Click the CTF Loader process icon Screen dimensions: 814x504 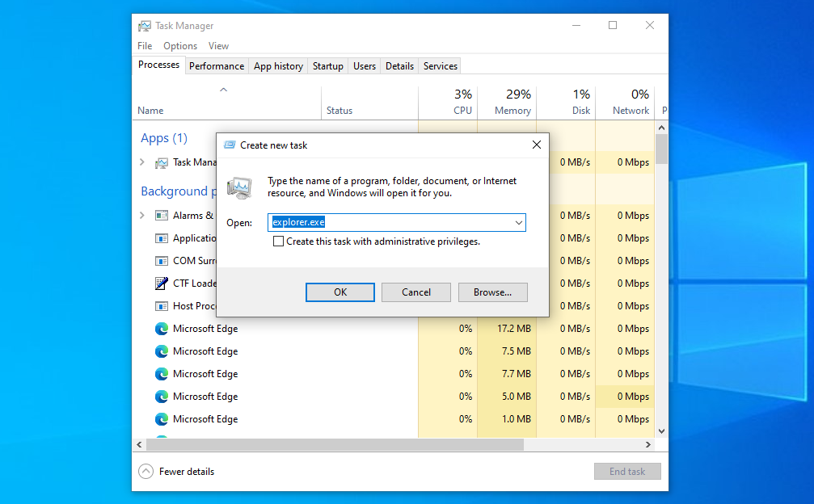(161, 283)
